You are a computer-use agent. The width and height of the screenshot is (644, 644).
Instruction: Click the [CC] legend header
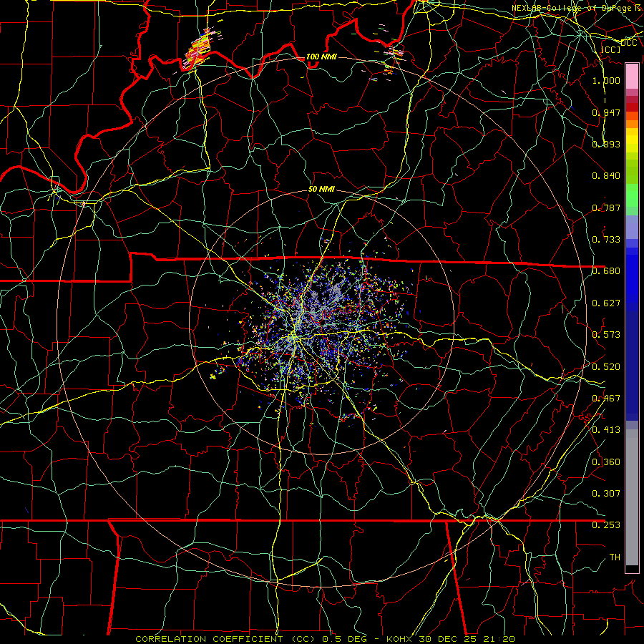pyautogui.click(x=611, y=49)
